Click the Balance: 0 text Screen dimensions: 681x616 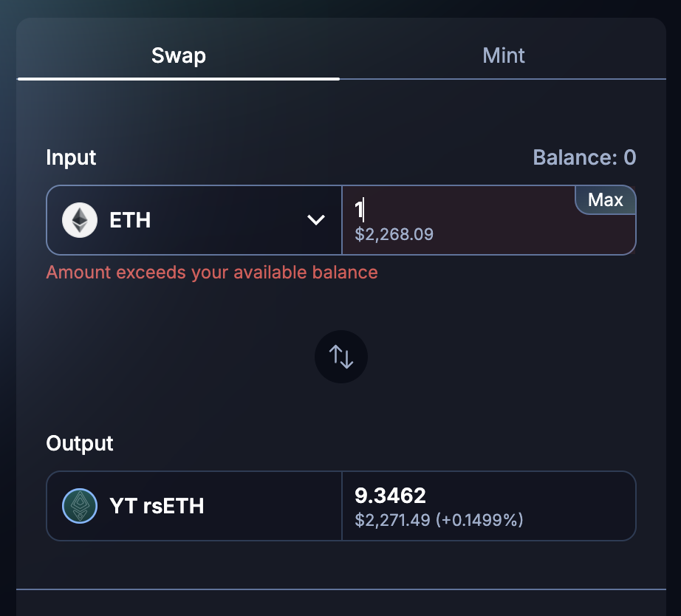pos(584,157)
